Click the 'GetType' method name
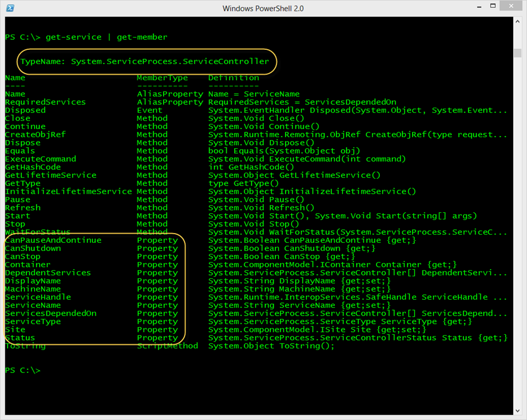The height and width of the screenshot is (420, 527). click(22, 183)
